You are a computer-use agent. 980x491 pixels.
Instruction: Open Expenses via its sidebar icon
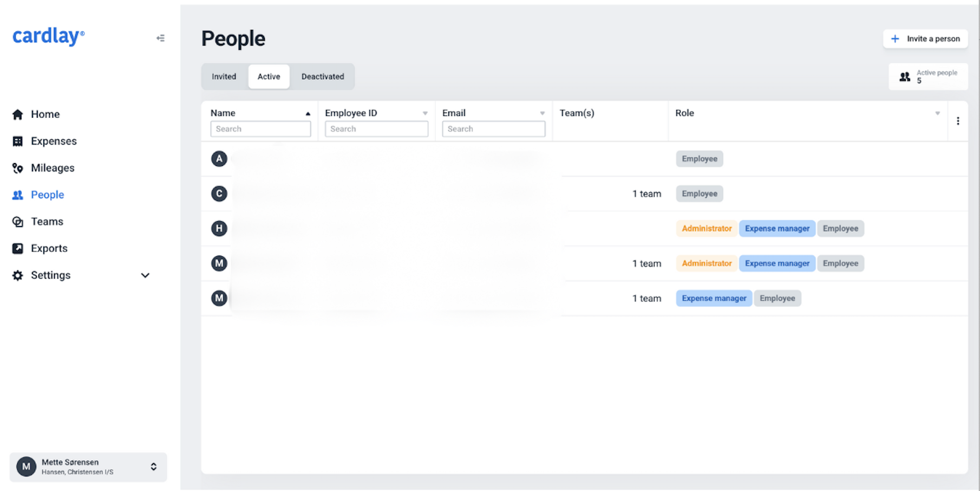(x=18, y=141)
